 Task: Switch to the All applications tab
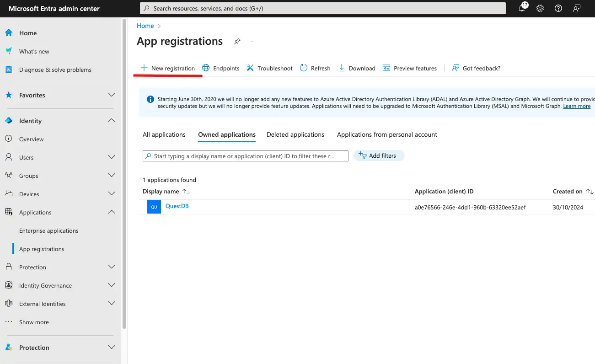coord(164,134)
